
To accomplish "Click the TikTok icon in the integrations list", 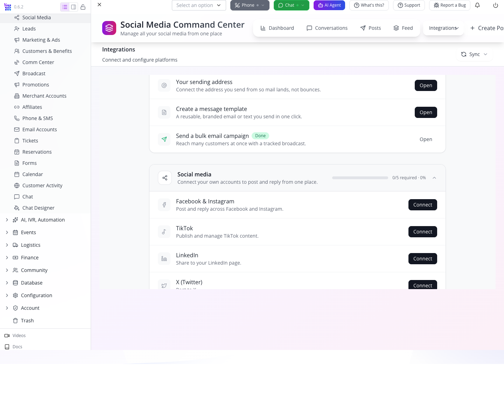I will pyautogui.click(x=164, y=232).
